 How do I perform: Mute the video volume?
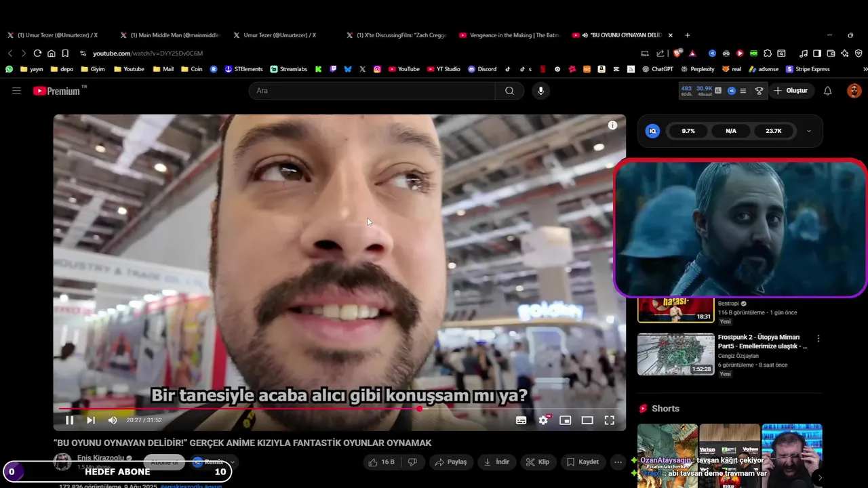coord(113,420)
